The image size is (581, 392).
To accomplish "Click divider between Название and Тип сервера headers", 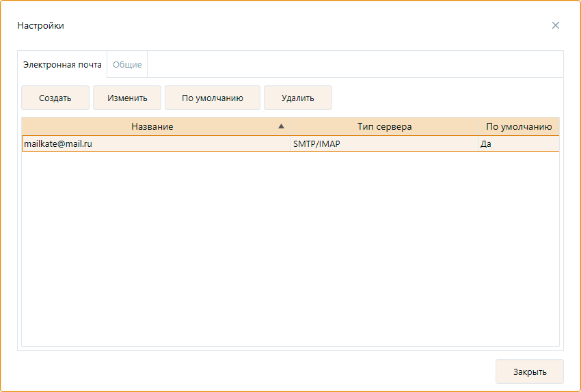I will 290,126.
